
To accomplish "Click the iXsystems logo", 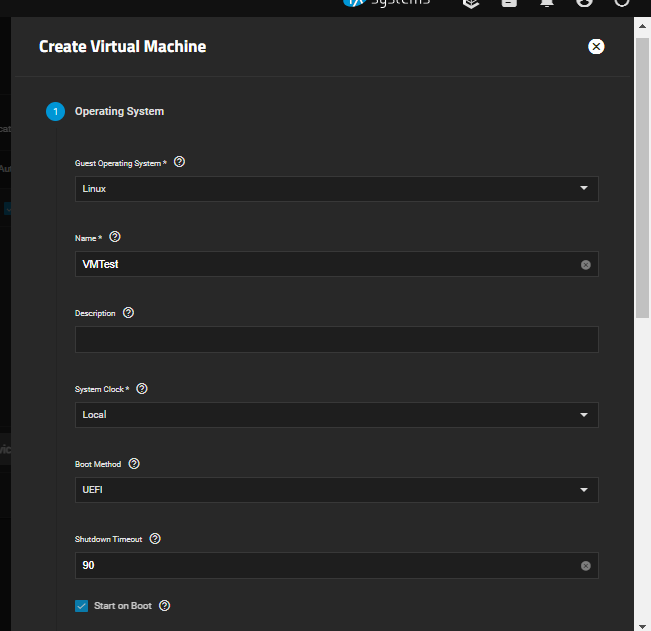I will tap(386, 3).
